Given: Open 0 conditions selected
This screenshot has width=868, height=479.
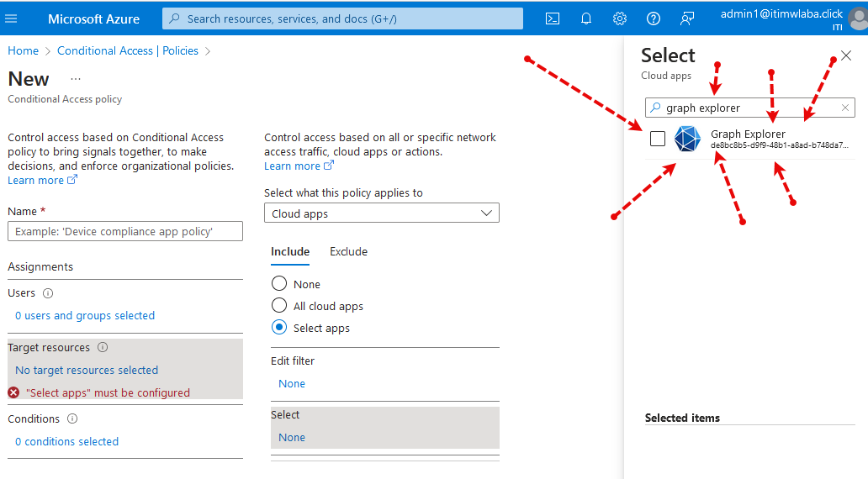Looking at the screenshot, I should [x=66, y=442].
